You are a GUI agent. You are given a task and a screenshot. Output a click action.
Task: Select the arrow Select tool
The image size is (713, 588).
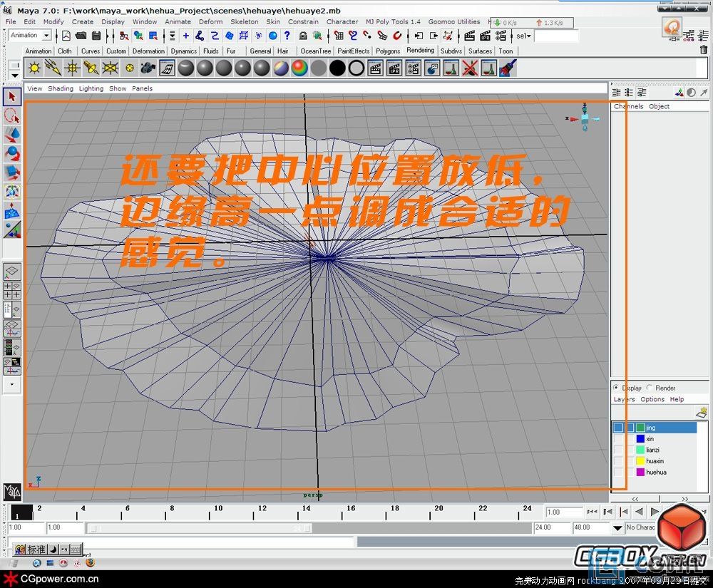coord(12,96)
